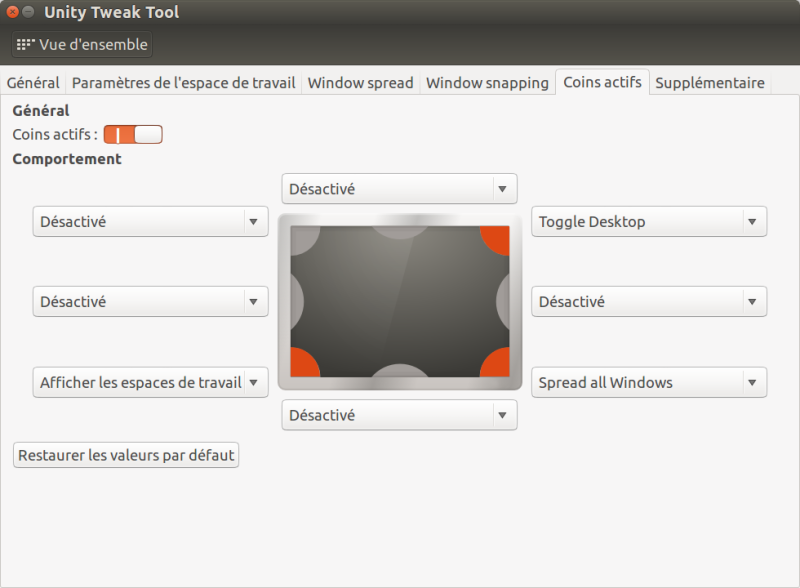This screenshot has height=588, width=800.
Task: Go to the Window snapping tab
Action: (487, 83)
